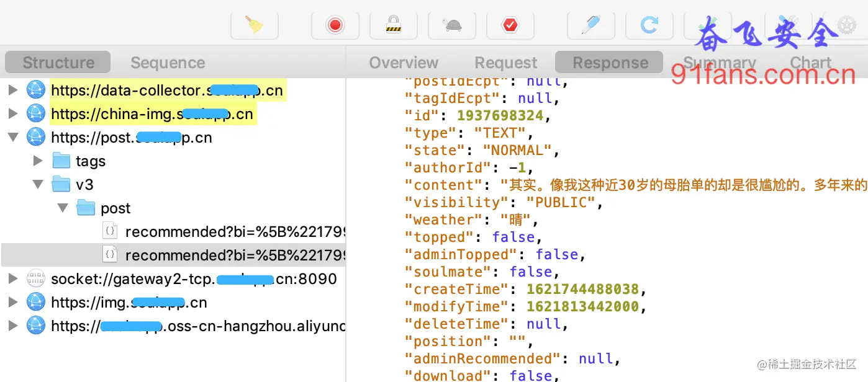Click the "state": "NORMAL" line
This screenshot has width=868, height=382.
click(x=482, y=150)
